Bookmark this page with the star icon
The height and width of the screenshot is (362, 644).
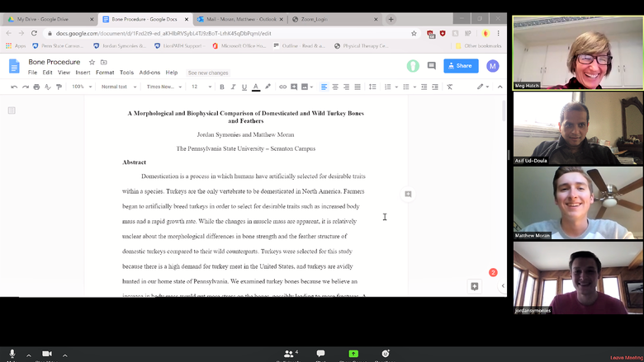(414, 33)
